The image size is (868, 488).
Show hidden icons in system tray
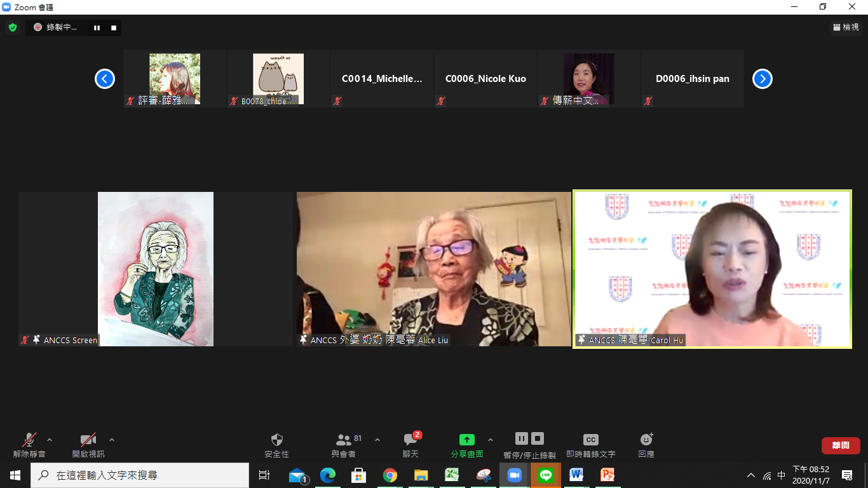tap(751, 475)
